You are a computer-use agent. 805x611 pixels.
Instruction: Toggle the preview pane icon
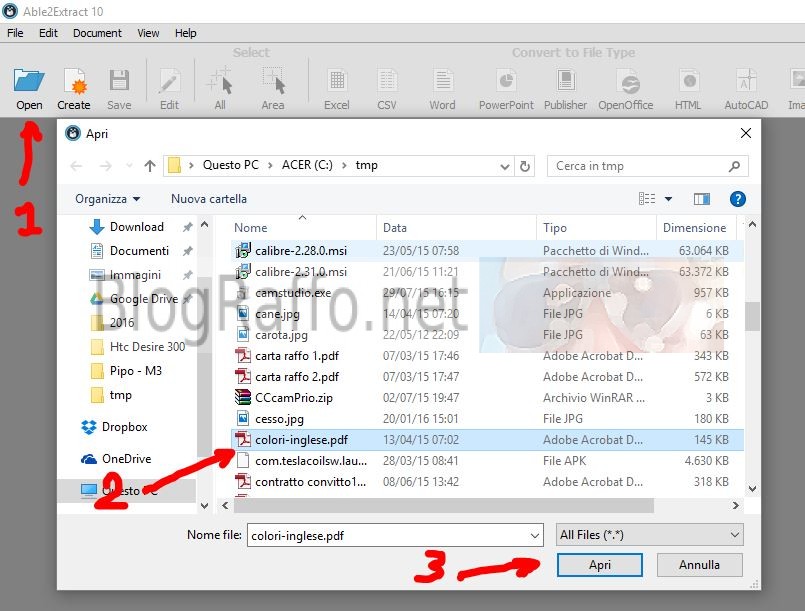pyautogui.click(x=702, y=199)
